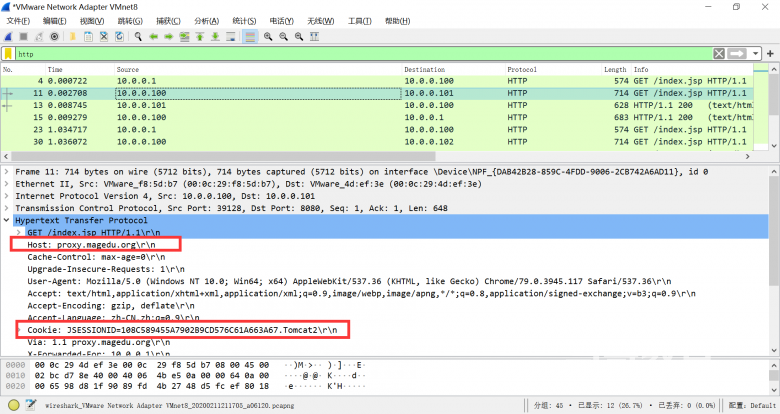Open the 统计(S) menu
This screenshot has width=780, height=414.
pyautogui.click(x=244, y=21)
